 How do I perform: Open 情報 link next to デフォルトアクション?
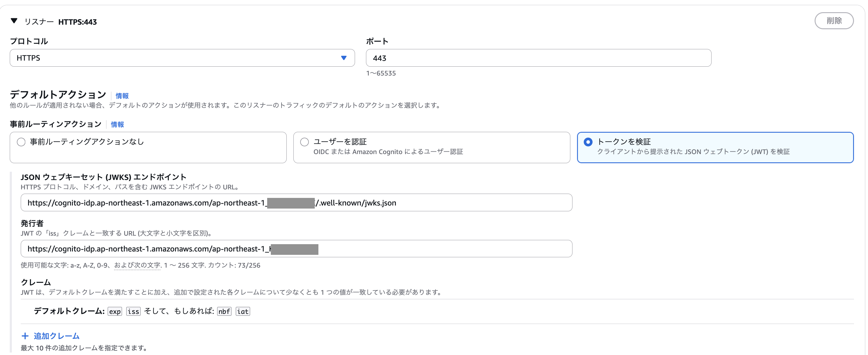[x=122, y=96]
